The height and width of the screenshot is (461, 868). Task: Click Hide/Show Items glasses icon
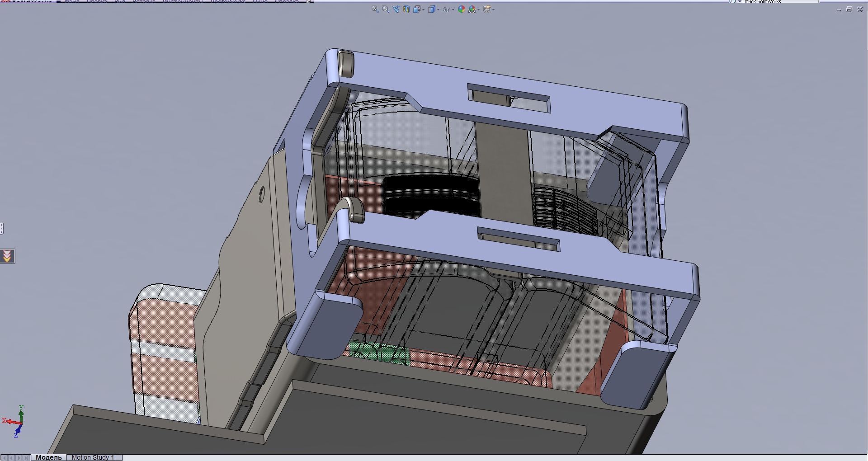tap(446, 9)
